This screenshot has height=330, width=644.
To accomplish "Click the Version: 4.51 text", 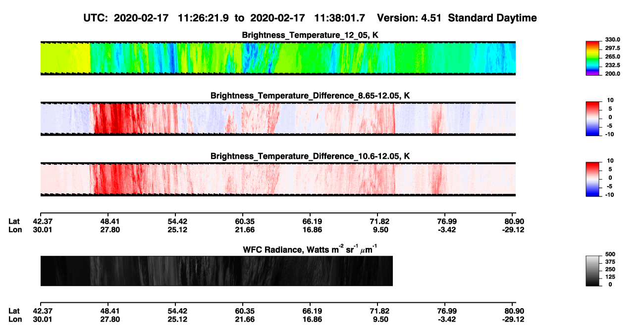I will pyautogui.click(x=409, y=18).
